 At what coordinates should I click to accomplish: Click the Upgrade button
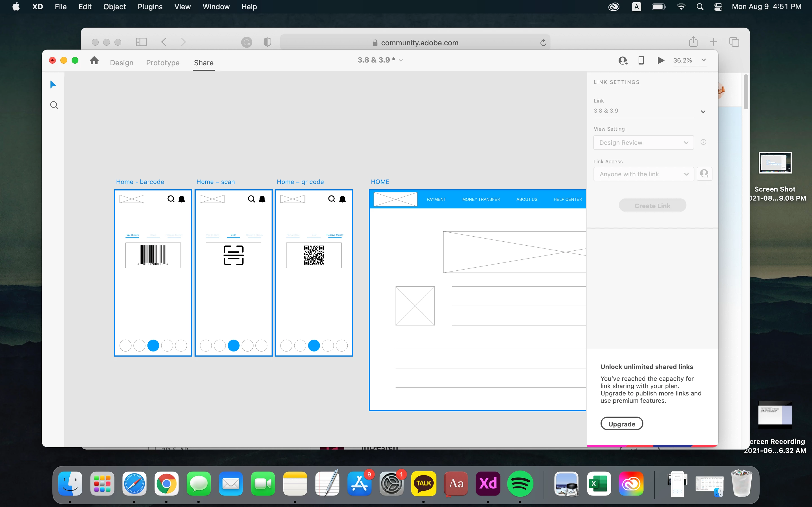(621, 424)
